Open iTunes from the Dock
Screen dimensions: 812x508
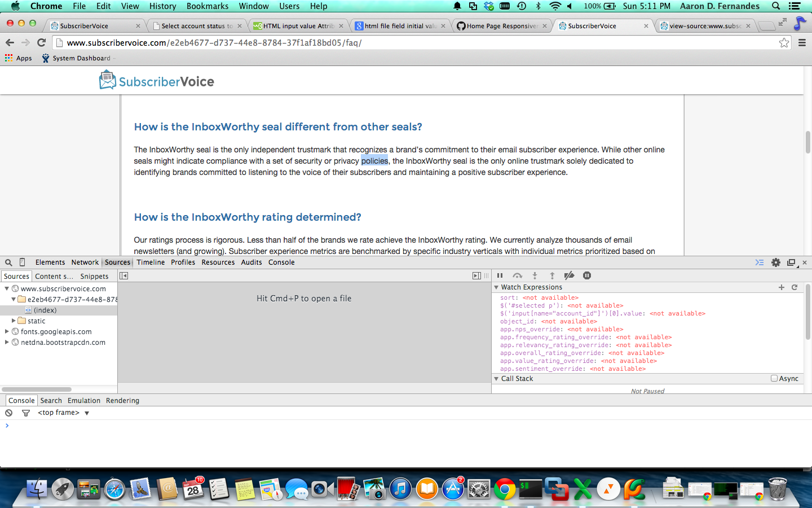pyautogui.click(x=400, y=489)
